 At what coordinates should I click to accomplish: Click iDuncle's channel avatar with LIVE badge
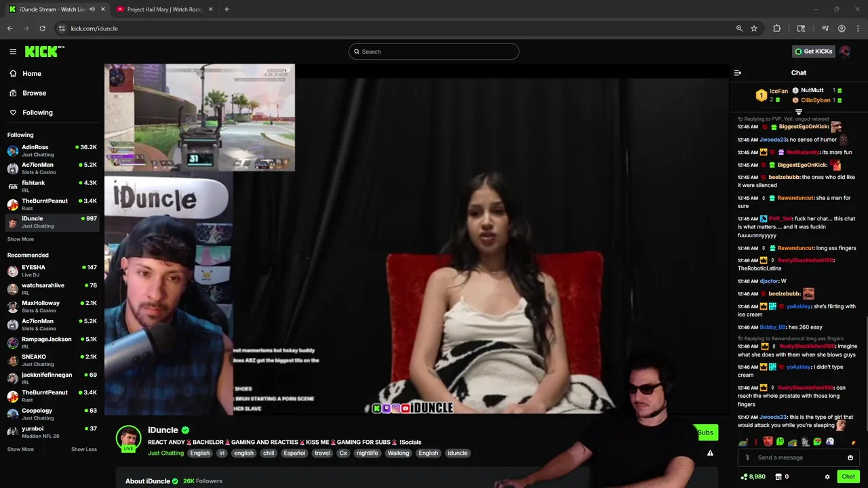pos(128,439)
